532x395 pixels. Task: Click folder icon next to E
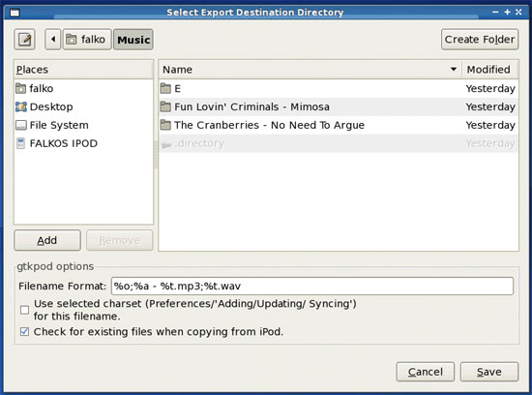point(165,89)
